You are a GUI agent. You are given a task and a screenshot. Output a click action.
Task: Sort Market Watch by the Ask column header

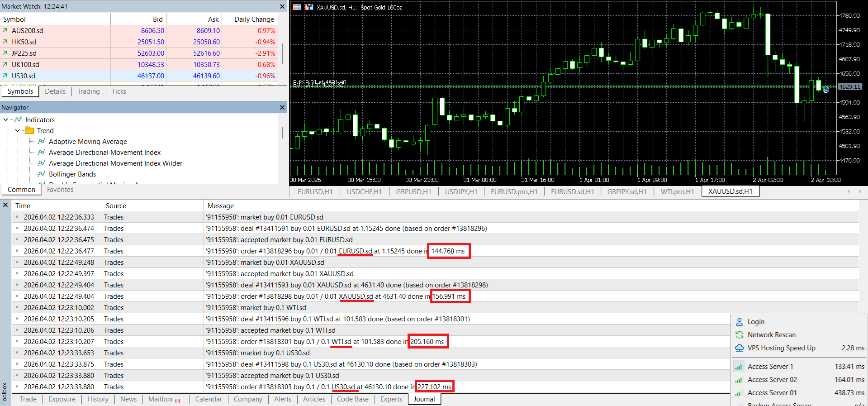coord(194,19)
